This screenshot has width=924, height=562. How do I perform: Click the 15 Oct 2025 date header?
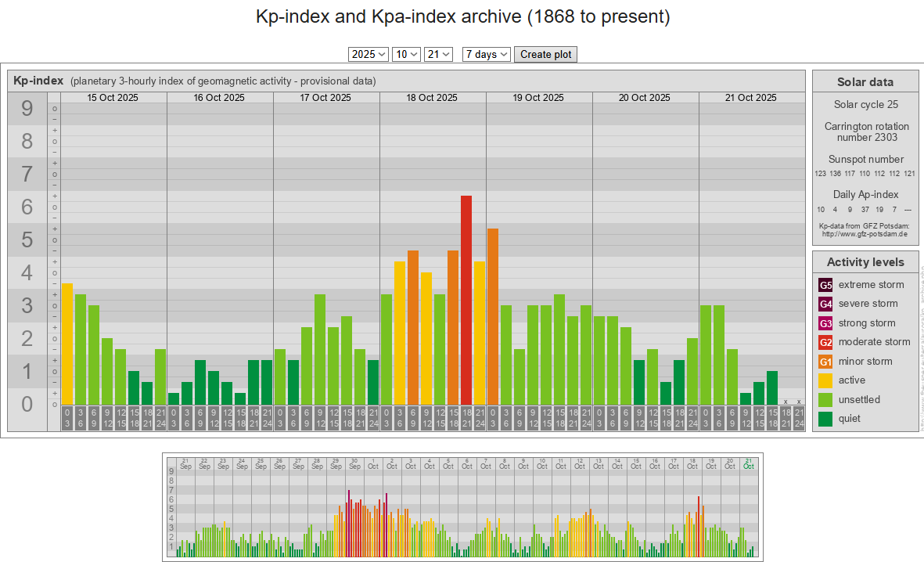pyautogui.click(x=113, y=98)
